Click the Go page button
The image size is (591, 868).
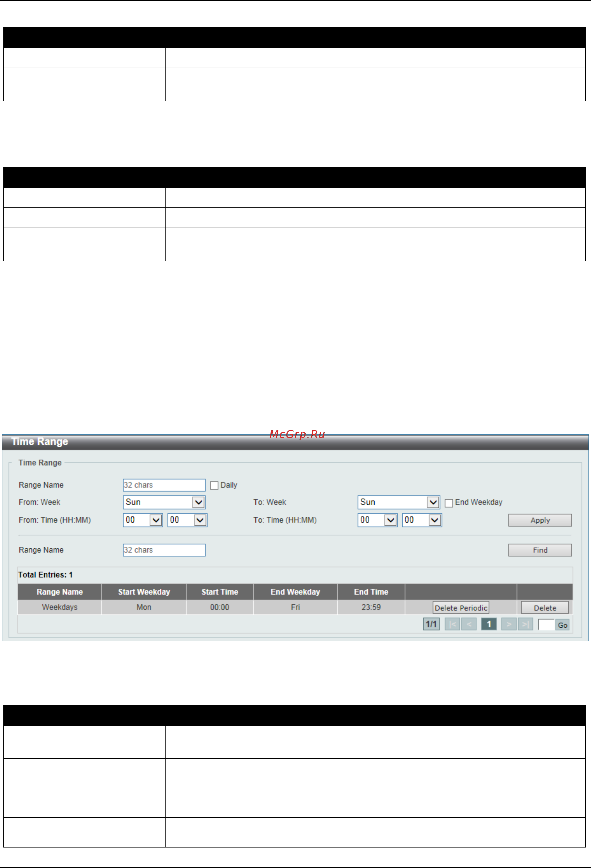pos(562,625)
